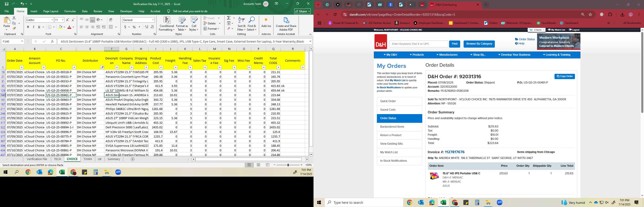Switch to Page Layout view in status bar
Viewport: 644px width, 207px height.
[x=258, y=165]
